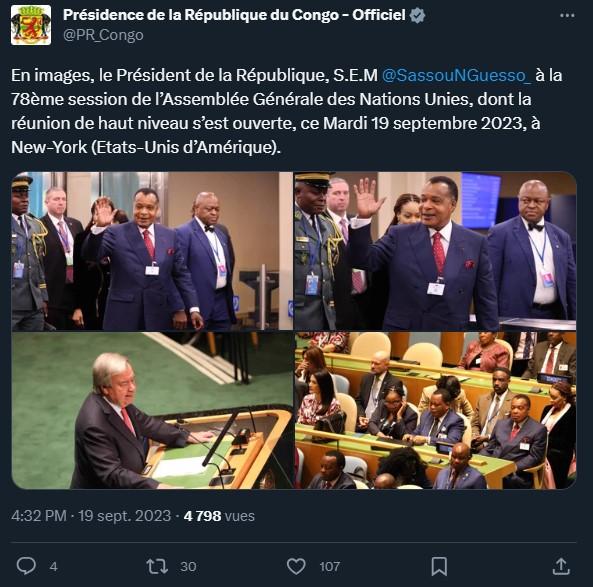Viewport: 593px width, 587px height.
Task: Open the three-dot more options menu
Action: pos(567,16)
